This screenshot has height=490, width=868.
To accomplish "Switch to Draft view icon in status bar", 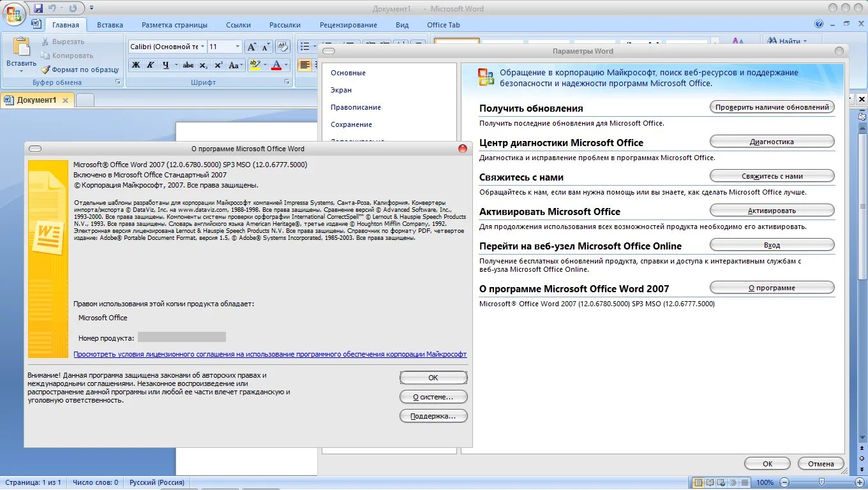I will tap(744, 482).
